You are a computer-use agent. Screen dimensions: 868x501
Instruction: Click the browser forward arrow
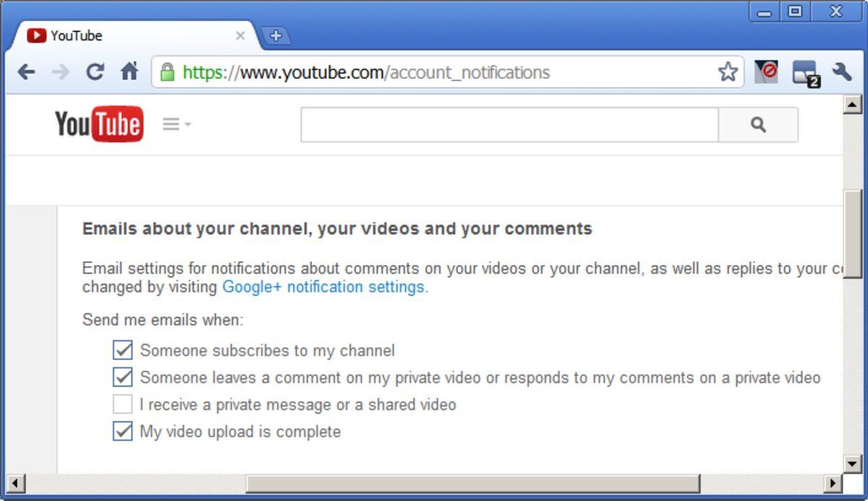click(61, 72)
